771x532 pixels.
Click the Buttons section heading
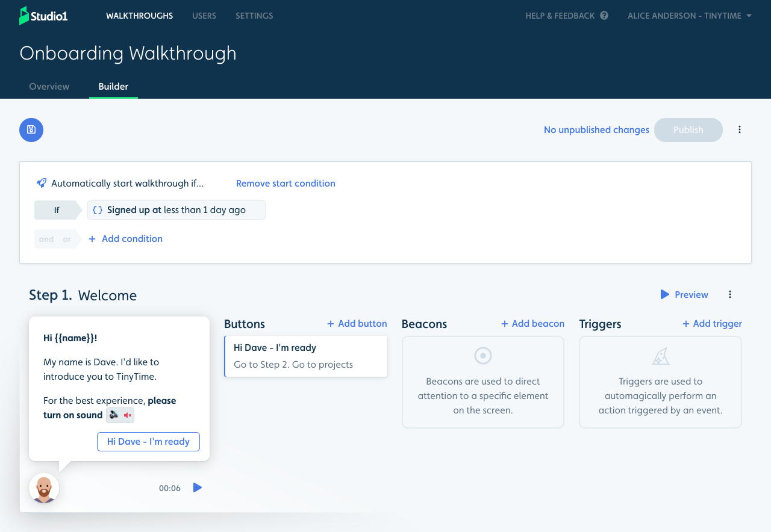(245, 324)
